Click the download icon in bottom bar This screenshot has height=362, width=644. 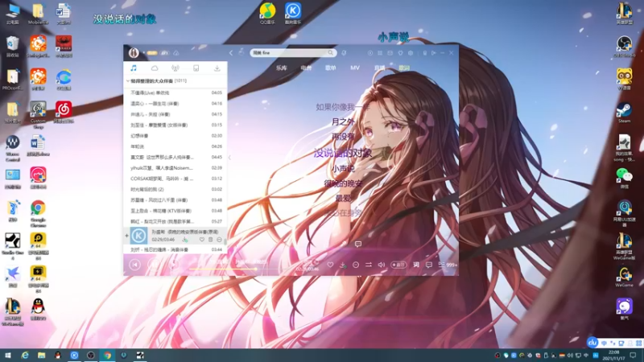click(x=343, y=265)
